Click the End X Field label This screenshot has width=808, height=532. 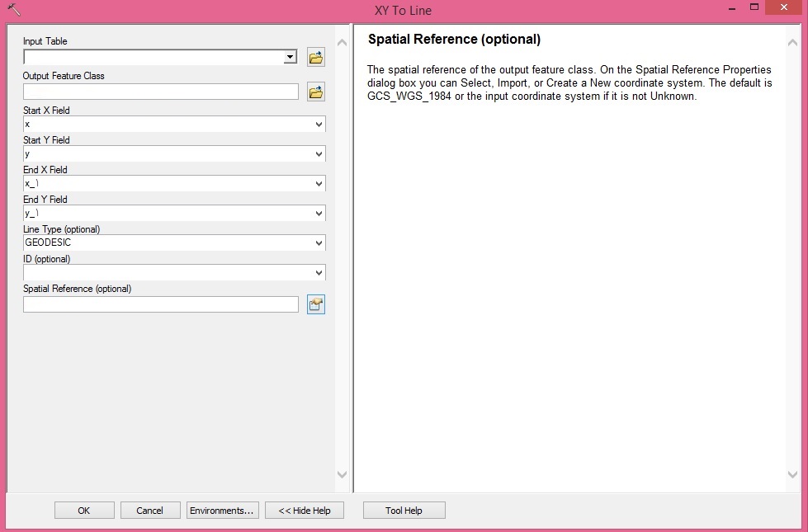pos(45,170)
